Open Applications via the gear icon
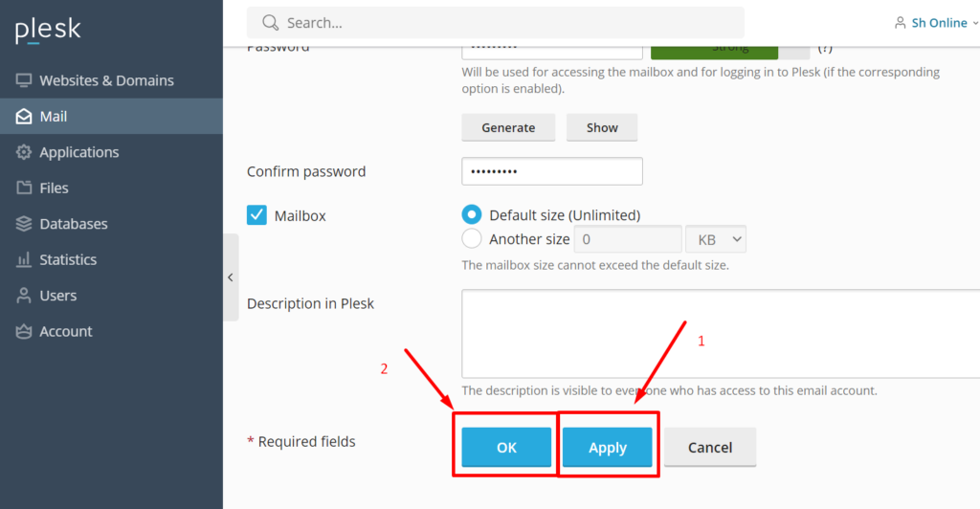This screenshot has width=980, height=509. coord(24,152)
